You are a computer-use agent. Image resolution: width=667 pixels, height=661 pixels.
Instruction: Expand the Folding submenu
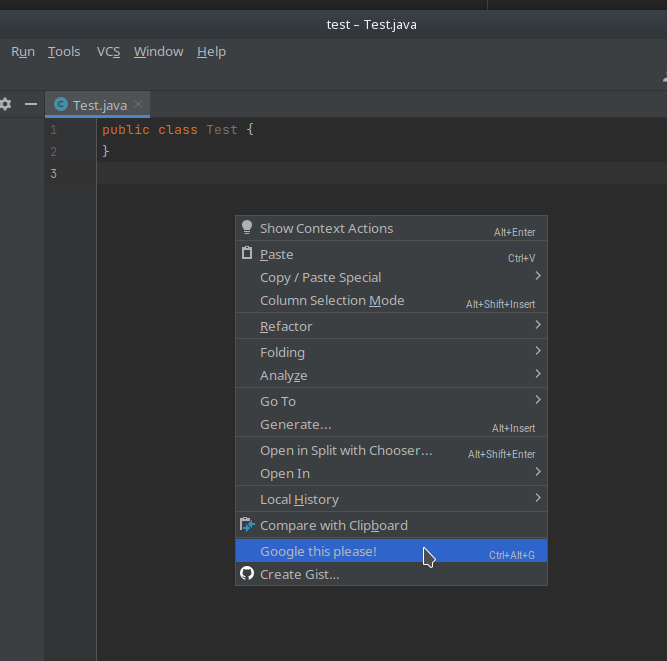pos(391,352)
